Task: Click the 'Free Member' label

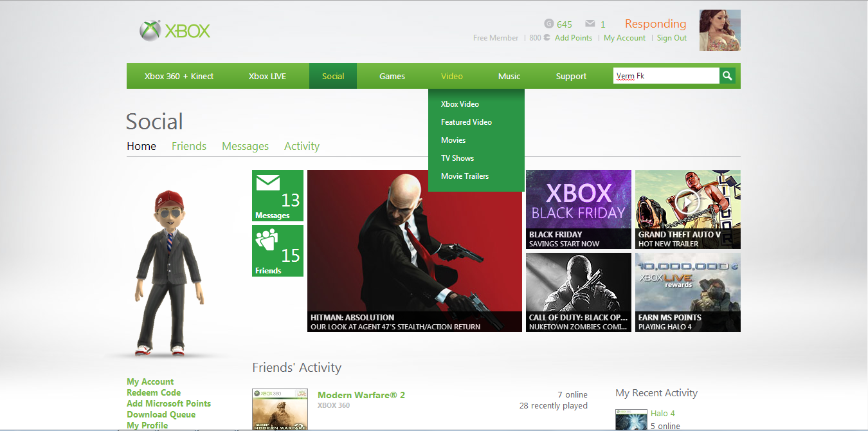Action: pos(496,38)
